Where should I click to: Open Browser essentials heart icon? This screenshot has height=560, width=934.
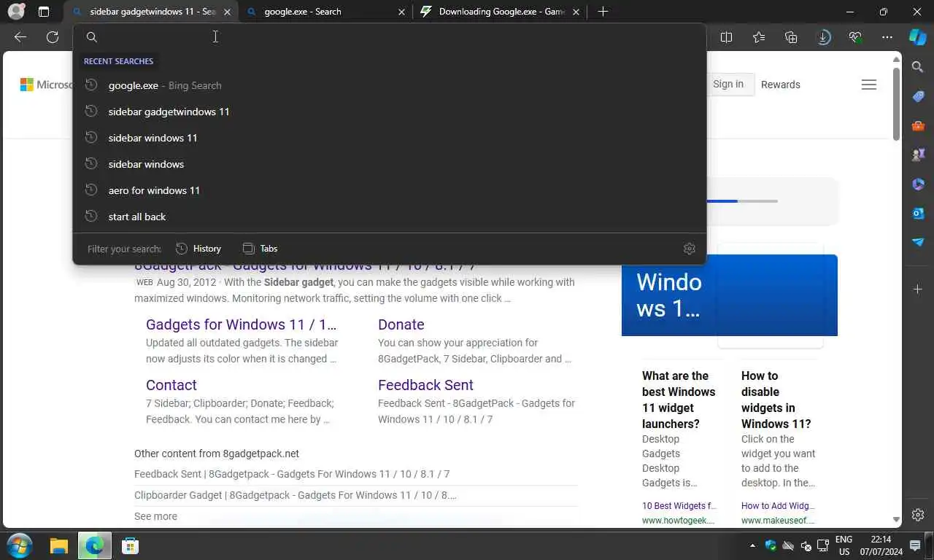tap(855, 37)
